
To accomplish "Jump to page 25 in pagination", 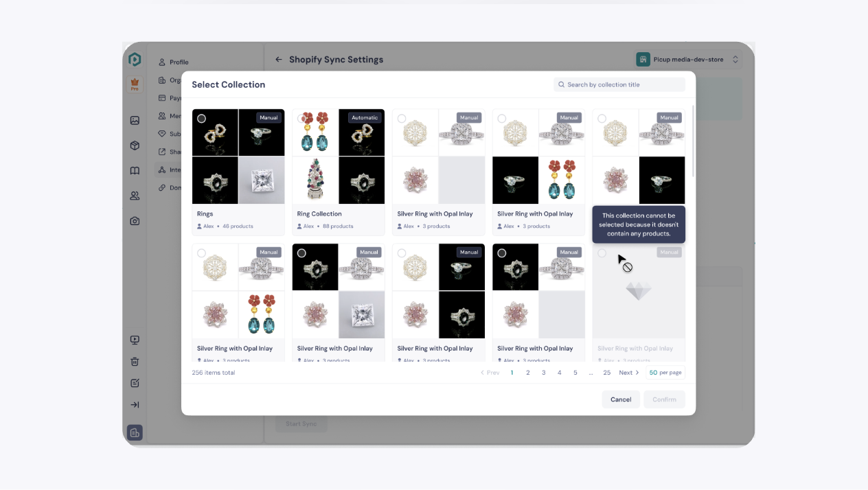I will tap(606, 373).
